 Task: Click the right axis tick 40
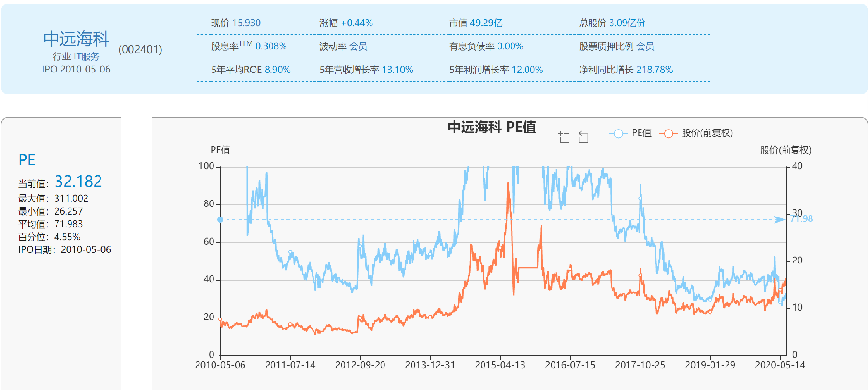point(797,166)
